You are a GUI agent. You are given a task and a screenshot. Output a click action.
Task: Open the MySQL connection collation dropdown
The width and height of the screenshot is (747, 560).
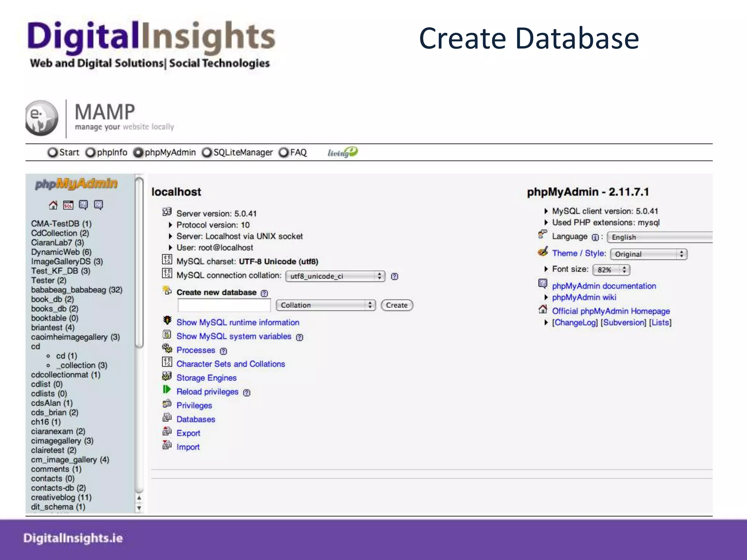(x=335, y=276)
